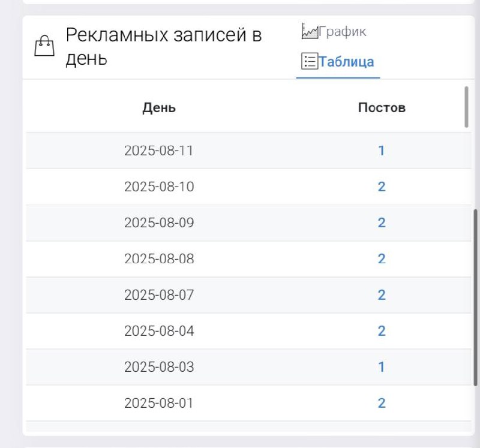The height and width of the screenshot is (448, 480).
Task: Switch to the График tab
Action: point(342,31)
